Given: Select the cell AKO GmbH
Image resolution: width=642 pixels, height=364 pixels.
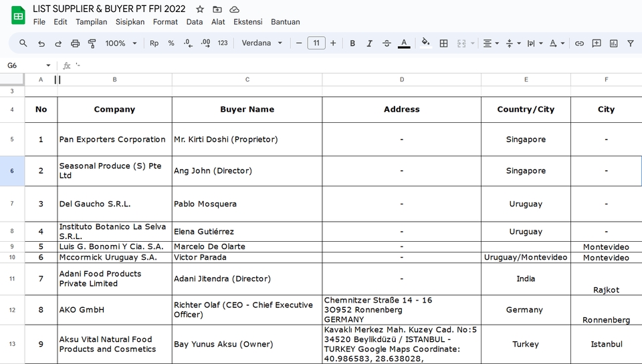Looking at the screenshot, I should 114,310.
